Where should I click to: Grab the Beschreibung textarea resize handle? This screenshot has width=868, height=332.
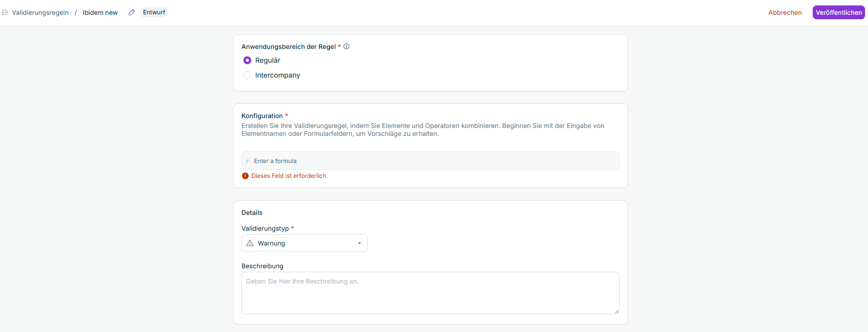point(617,311)
